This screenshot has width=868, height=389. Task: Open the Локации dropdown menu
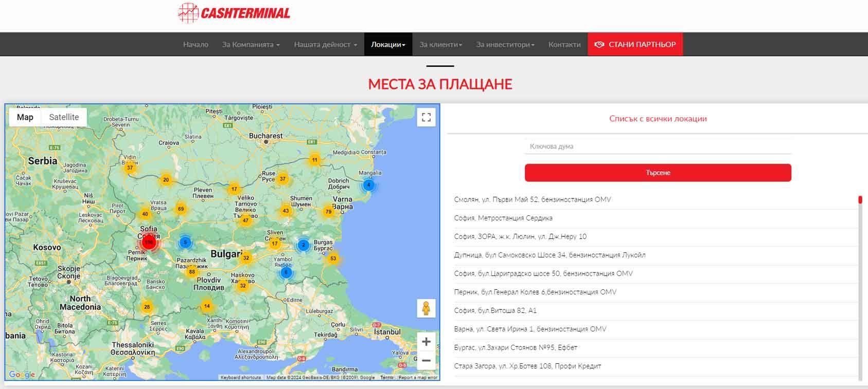[x=388, y=44]
